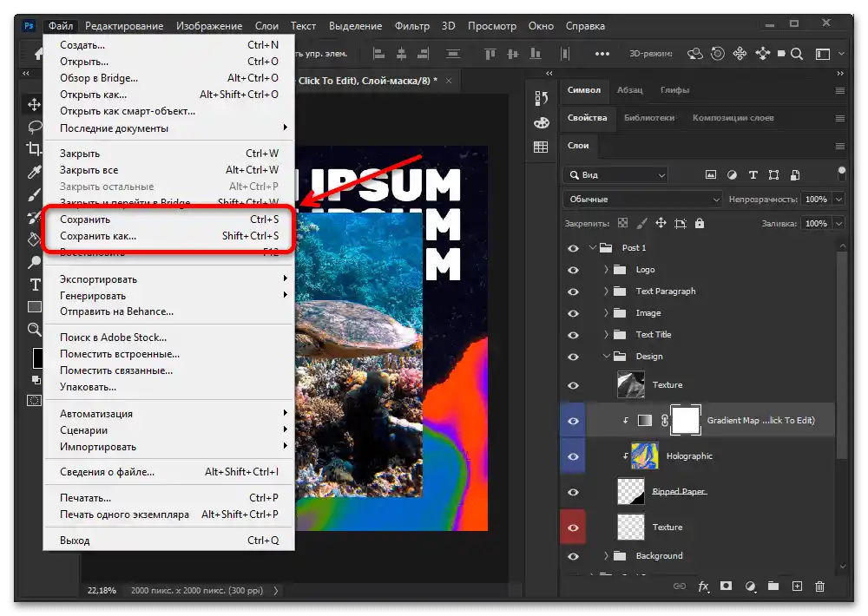Toggle layer filtering on/off switch

pos(841,174)
